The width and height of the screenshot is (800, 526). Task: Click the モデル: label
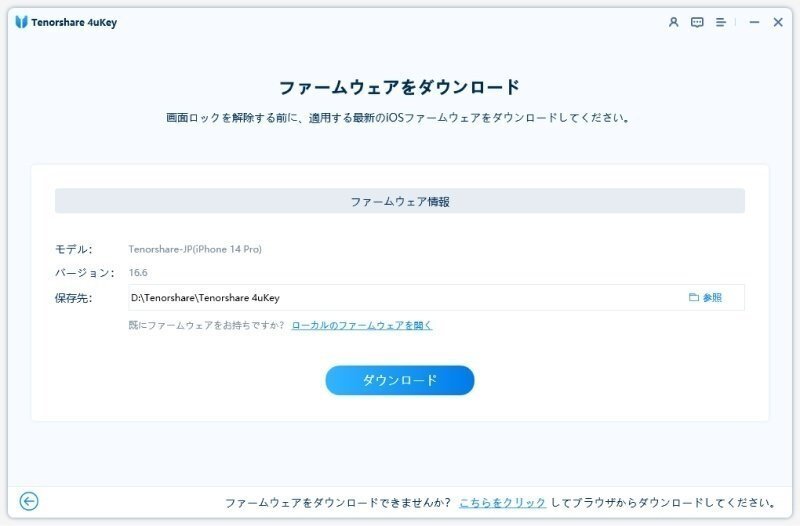coord(73,249)
